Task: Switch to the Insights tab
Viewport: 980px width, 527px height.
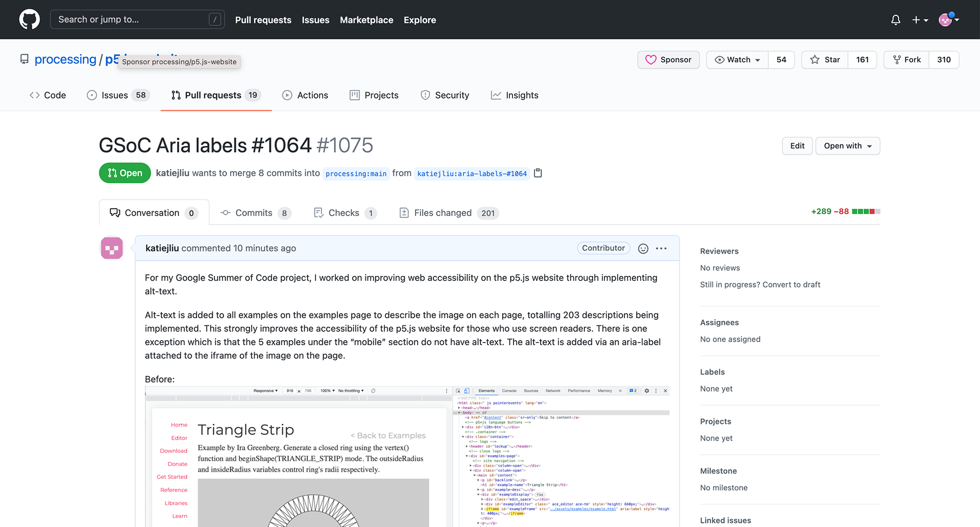Action: point(514,95)
